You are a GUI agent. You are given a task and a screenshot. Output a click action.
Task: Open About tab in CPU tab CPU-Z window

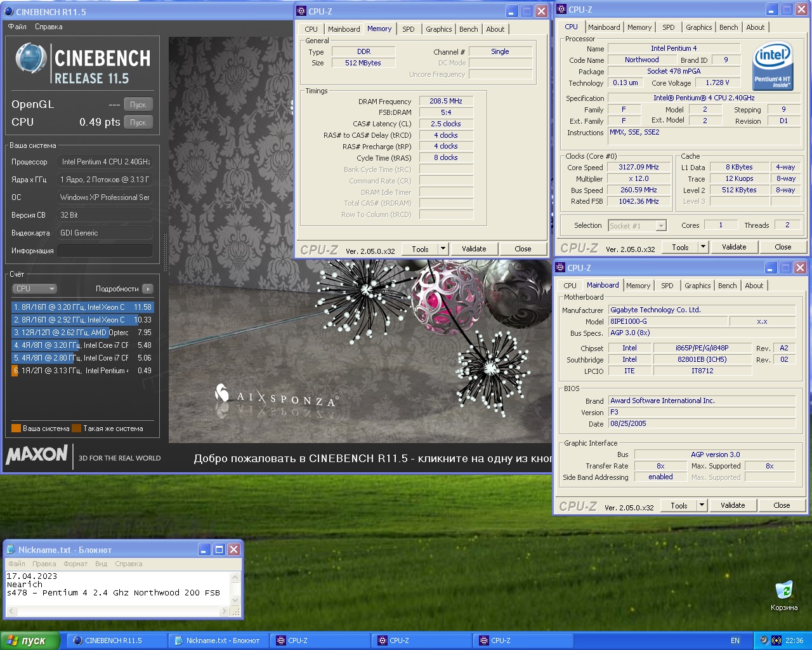coord(755,27)
